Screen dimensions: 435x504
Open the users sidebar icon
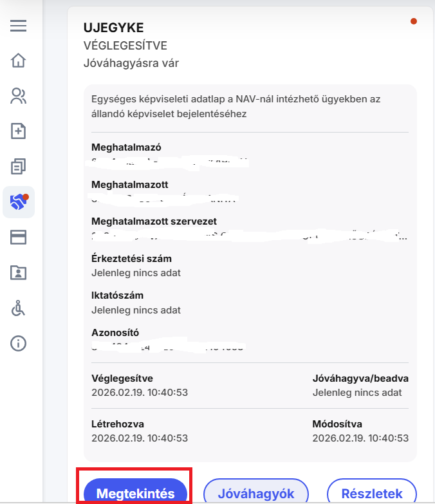pos(18,97)
